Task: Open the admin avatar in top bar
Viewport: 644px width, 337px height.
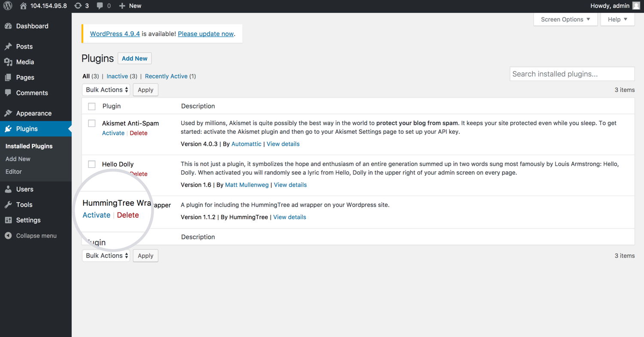Action: coord(636,6)
